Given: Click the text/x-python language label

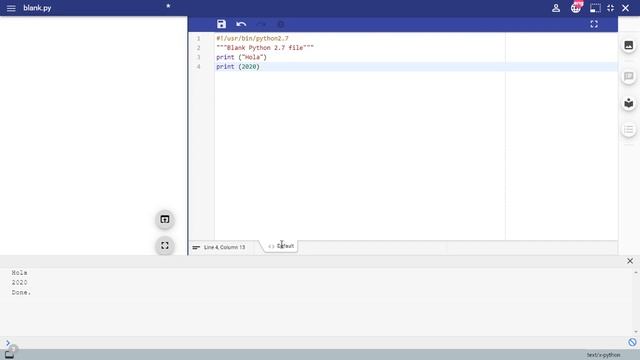Looking at the screenshot, I should 603,355.
